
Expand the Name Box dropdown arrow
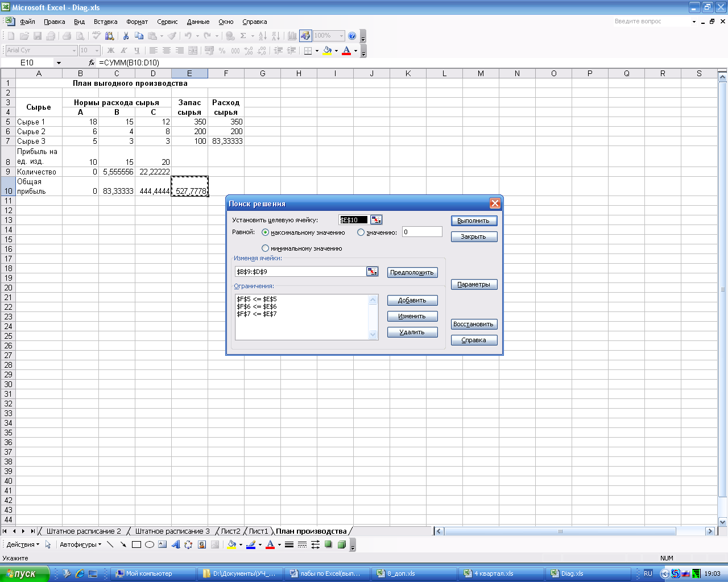tap(59, 63)
